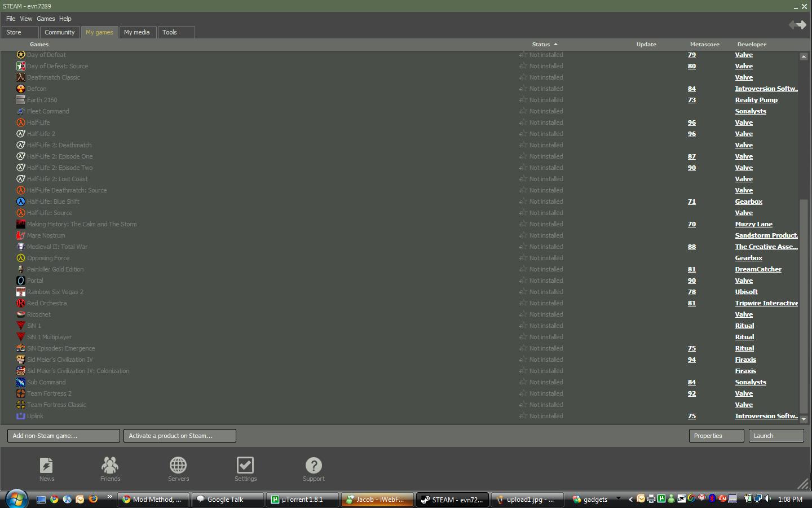Select the Red Orchestra icon
The width and height of the screenshot is (812, 508).
(21, 303)
